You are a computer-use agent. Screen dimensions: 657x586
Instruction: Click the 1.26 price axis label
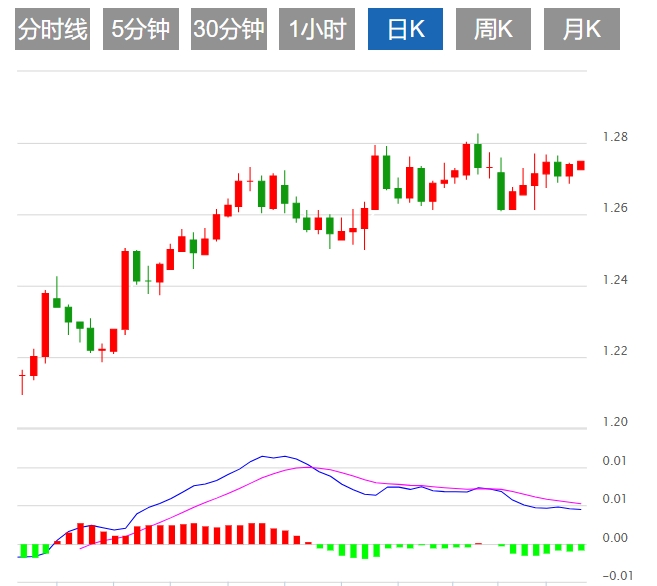(616, 208)
